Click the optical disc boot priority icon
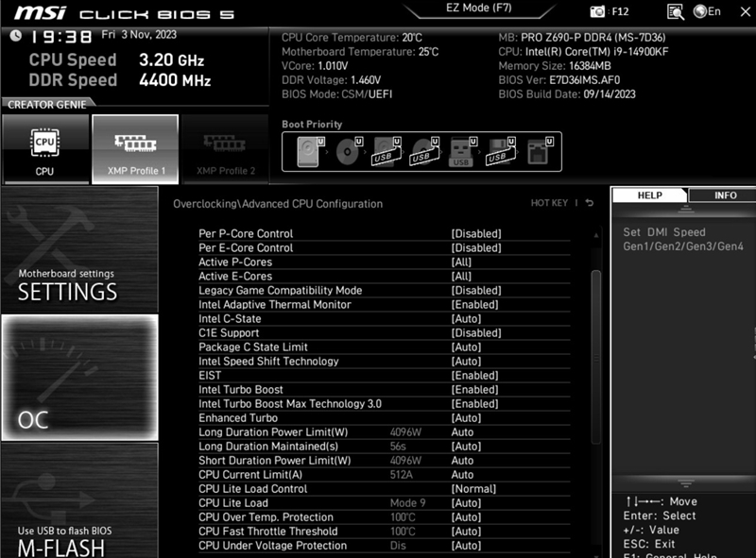756x558 pixels. (x=349, y=152)
